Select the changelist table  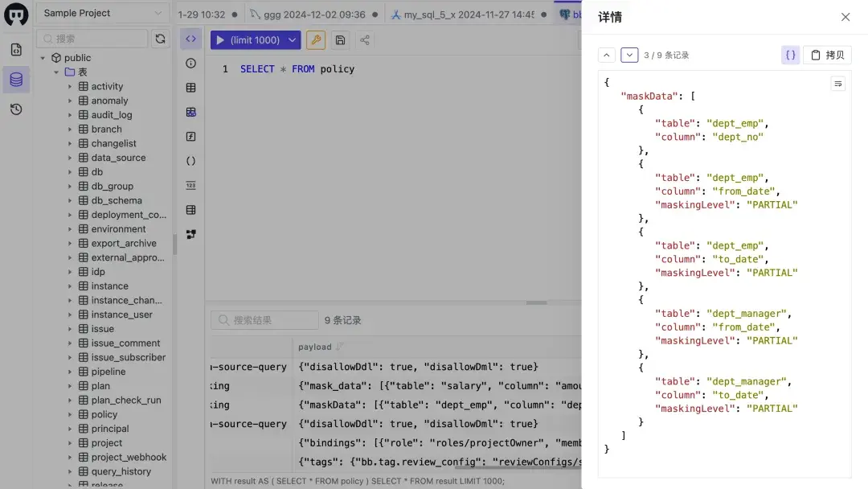tap(113, 143)
